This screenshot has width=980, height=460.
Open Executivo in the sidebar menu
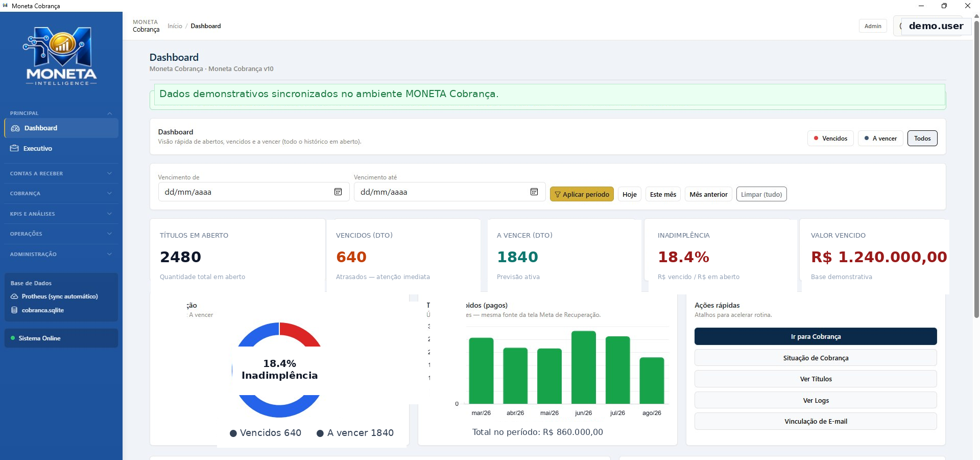61,148
